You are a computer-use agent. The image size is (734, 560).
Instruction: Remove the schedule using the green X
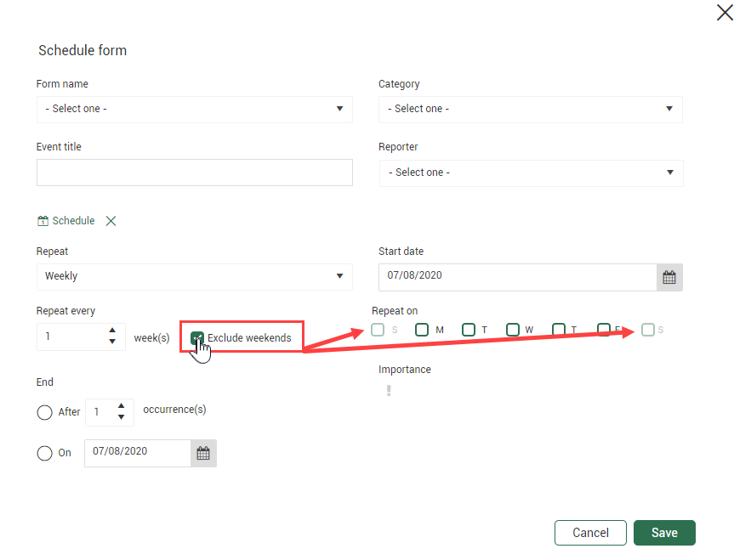[x=111, y=221]
